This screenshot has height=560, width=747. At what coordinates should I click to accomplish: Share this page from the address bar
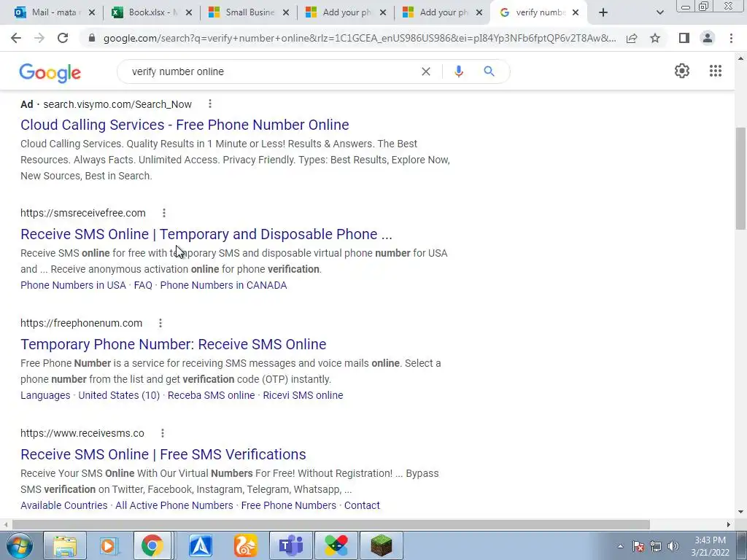click(632, 38)
